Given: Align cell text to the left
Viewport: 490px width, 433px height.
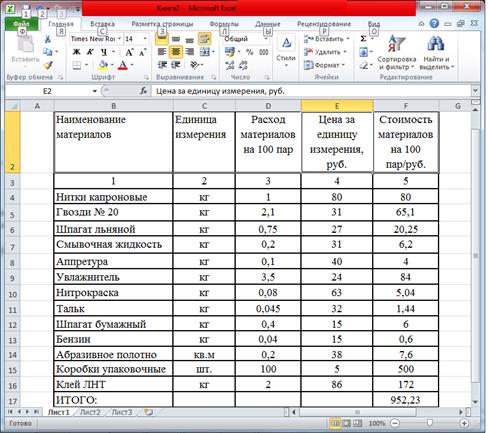Looking at the screenshot, I should pos(162,52).
